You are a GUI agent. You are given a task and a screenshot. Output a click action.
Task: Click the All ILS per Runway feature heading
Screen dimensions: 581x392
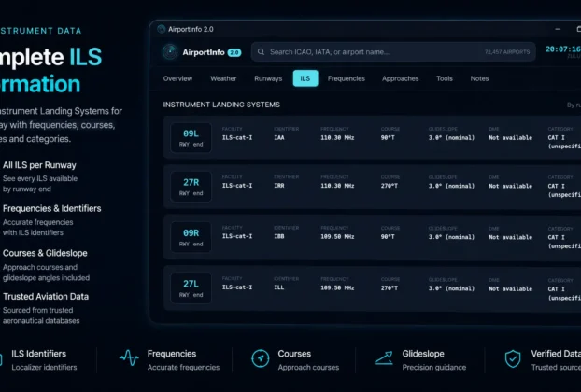pyautogui.click(x=39, y=165)
